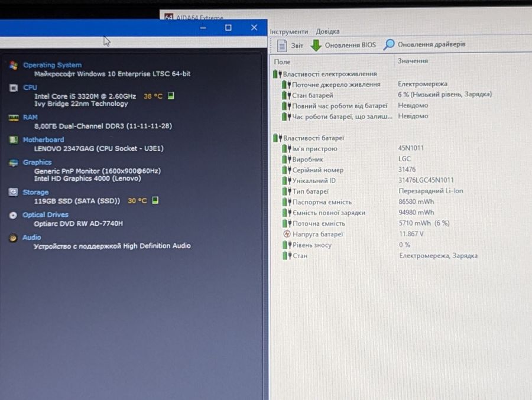The height and width of the screenshot is (400, 532).
Task: Open the CPU section link
Action: [30, 87]
